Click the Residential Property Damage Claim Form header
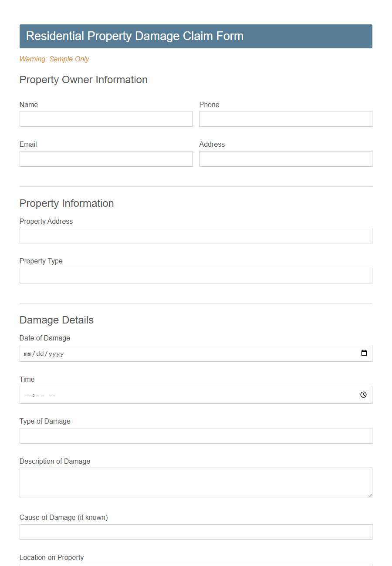The width and height of the screenshot is (392, 566). pos(135,36)
